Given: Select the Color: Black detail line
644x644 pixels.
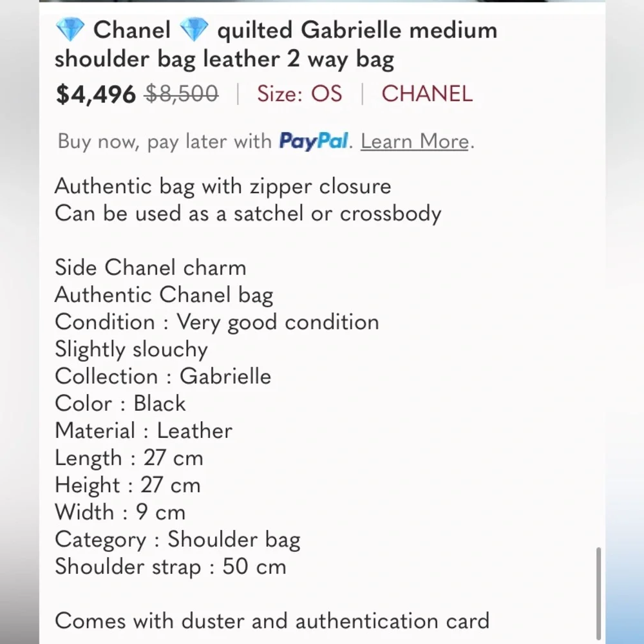Looking at the screenshot, I should click(120, 404).
